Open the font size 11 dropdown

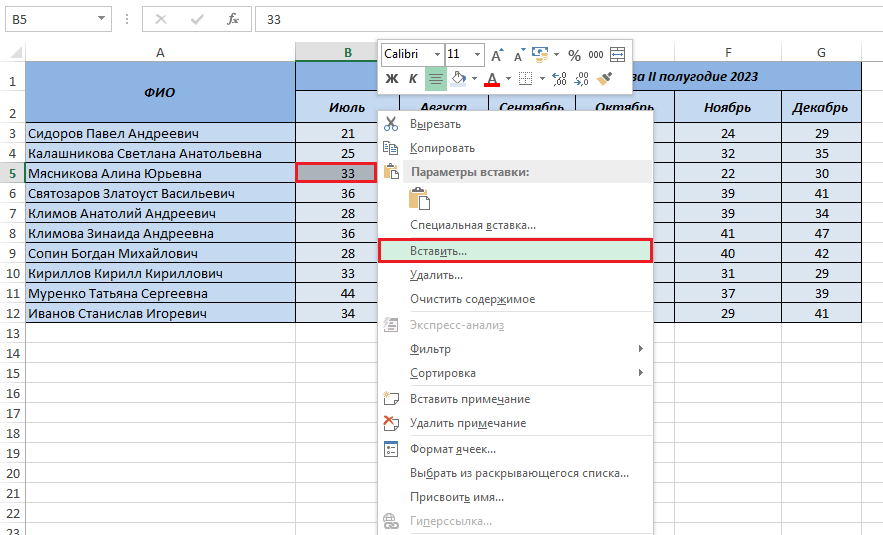[478, 55]
